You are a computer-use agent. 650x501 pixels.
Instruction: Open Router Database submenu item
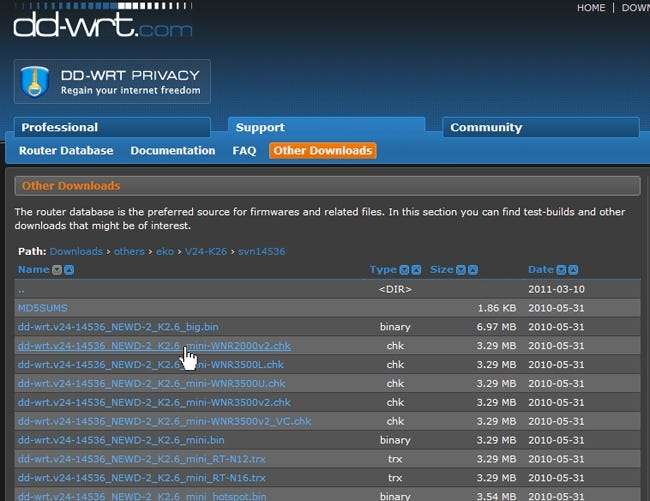66,151
